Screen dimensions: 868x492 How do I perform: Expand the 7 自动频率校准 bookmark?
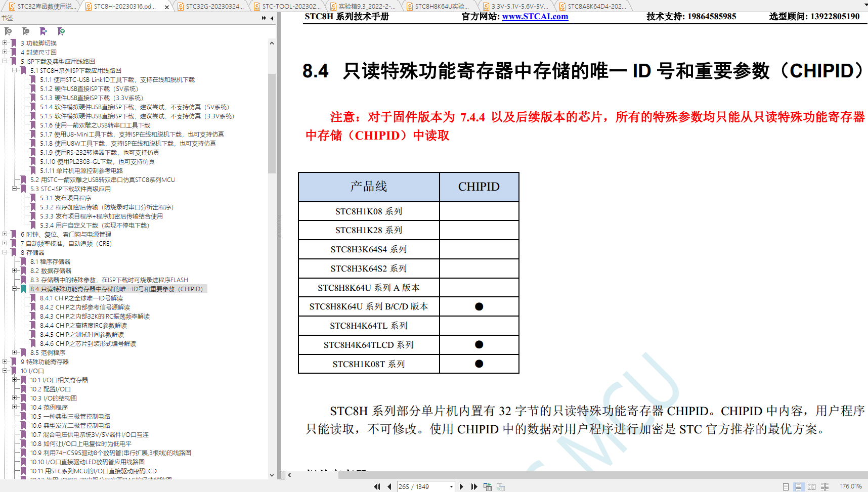pyautogui.click(x=5, y=243)
